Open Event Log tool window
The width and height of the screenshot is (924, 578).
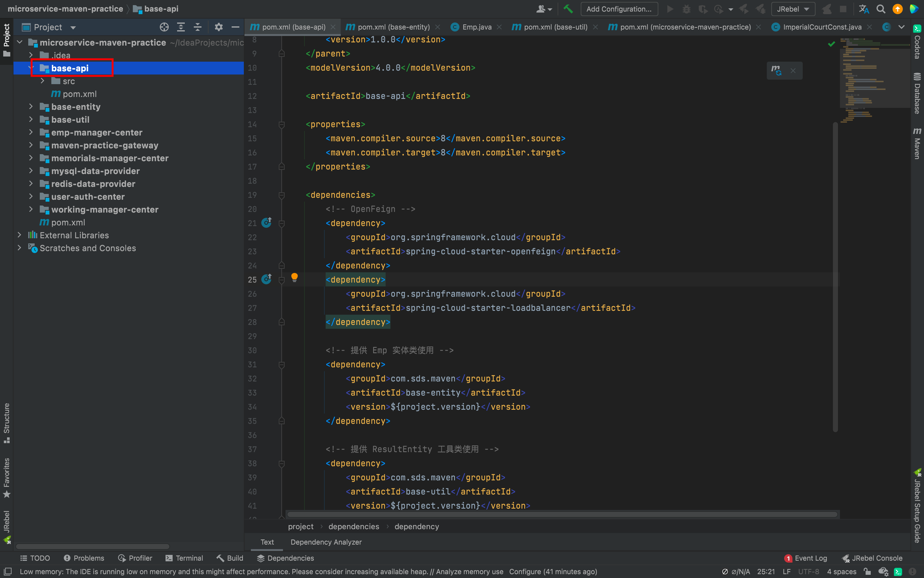tap(806, 558)
